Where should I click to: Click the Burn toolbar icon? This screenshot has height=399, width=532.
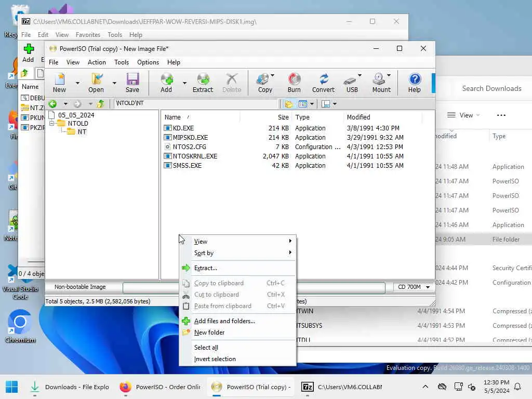point(294,79)
